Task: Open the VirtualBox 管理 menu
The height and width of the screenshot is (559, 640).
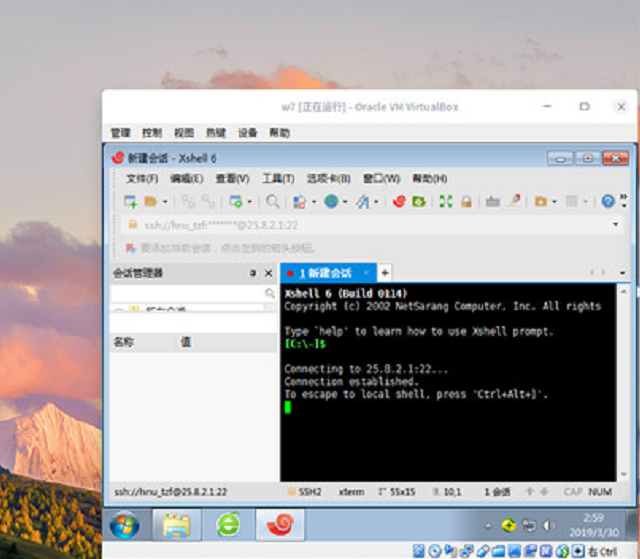Action: (x=120, y=133)
